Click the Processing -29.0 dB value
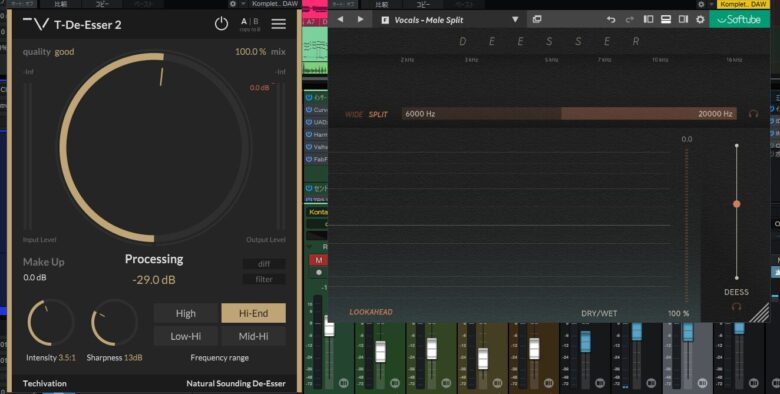This screenshot has width=780, height=394. point(154,280)
